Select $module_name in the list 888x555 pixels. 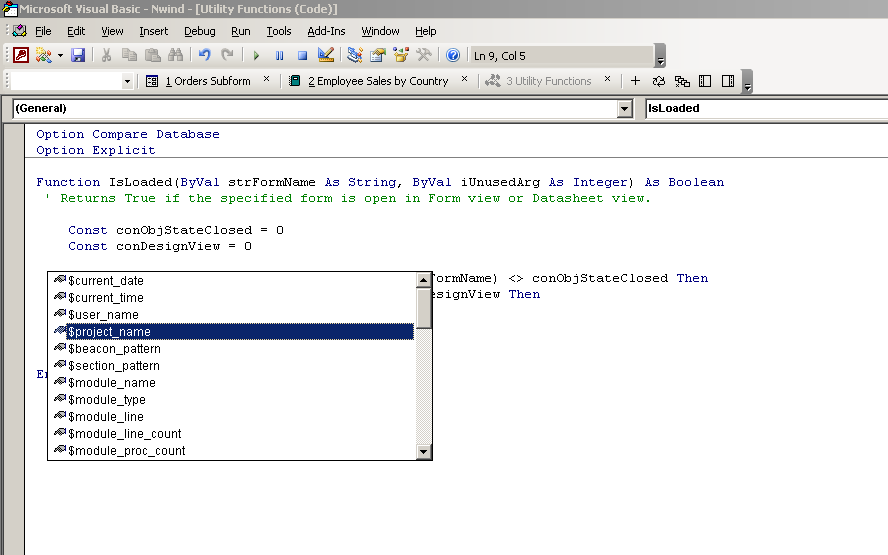point(232,383)
